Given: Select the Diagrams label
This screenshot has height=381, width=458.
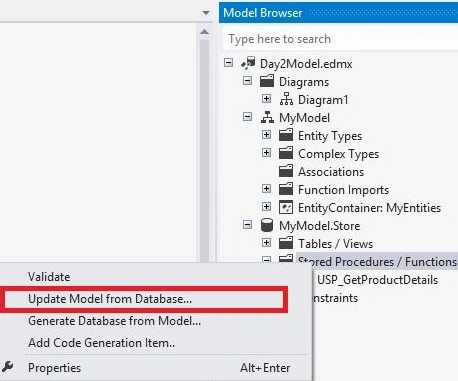Looking at the screenshot, I should click(x=304, y=82).
